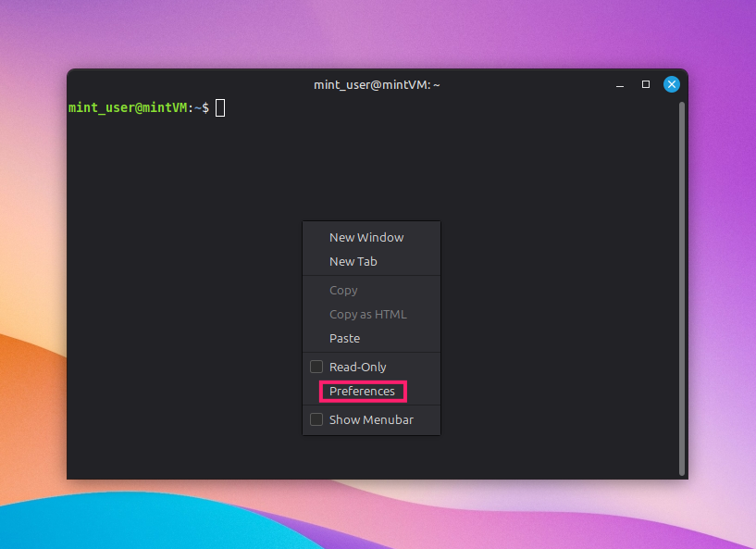Open Preferences from the context menu

pyautogui.click(x=371, y=392)
